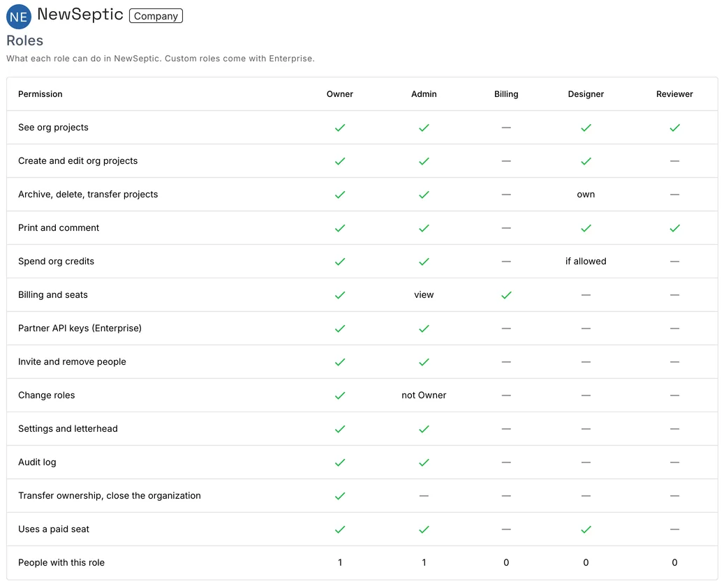This screenshot has width=726, height=588.
Task: Click the Reviewer people count of 0
Action: [674, 563]
